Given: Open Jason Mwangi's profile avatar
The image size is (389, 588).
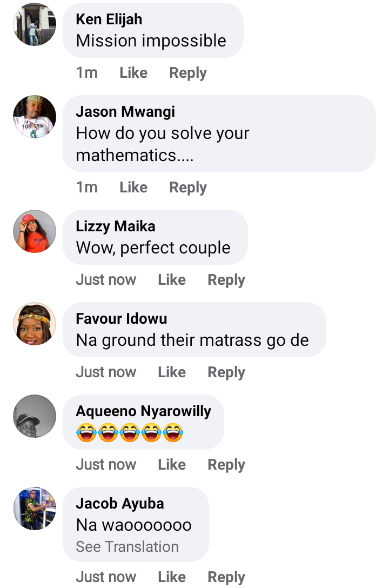Looking at the screenshot, I should pos(35,117).
